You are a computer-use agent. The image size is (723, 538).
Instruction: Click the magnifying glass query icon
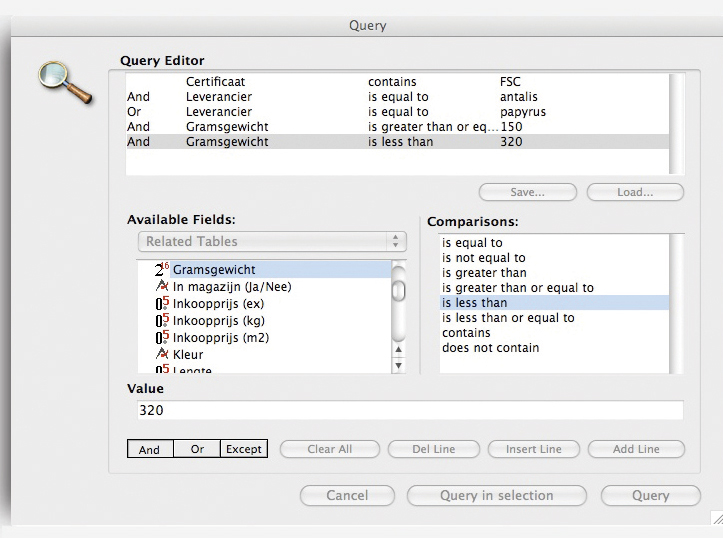click(x=65, y=82)
